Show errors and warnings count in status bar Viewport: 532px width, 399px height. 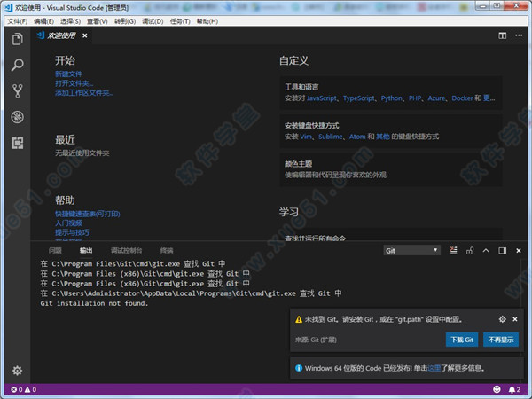(x=24, y=389)
